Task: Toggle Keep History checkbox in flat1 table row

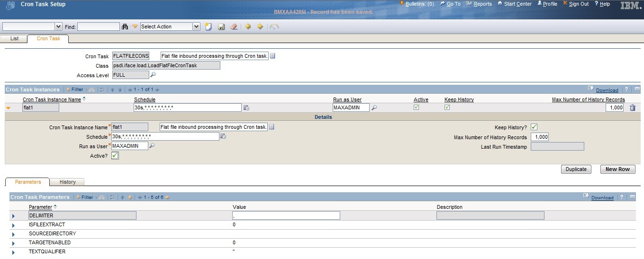Action: (x=447, y=107)
